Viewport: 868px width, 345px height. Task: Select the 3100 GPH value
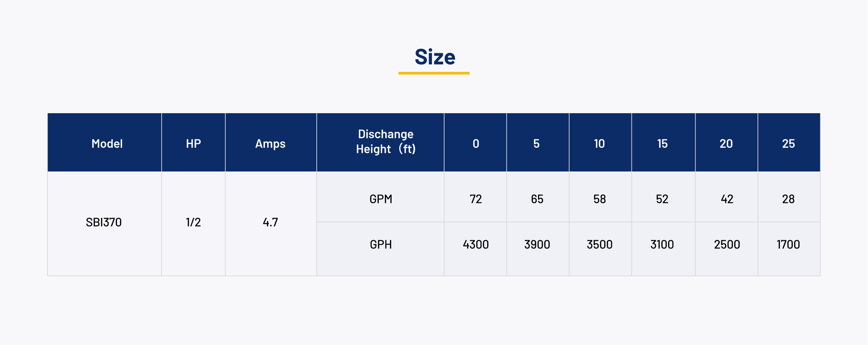pos(662,244)
